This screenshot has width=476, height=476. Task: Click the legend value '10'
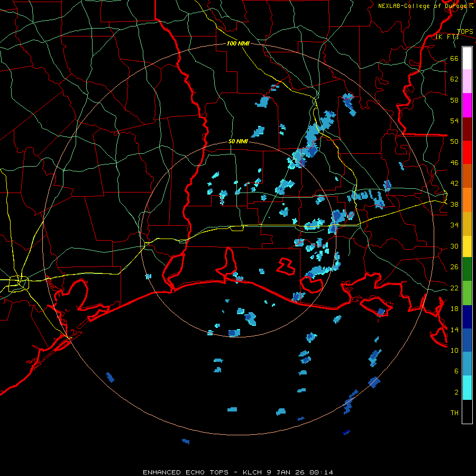454,350
